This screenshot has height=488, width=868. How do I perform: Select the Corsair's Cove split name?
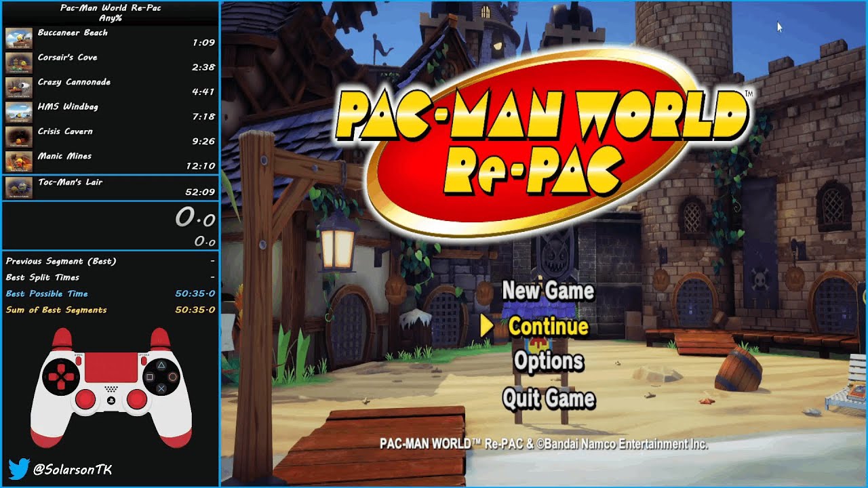pos(67,57)
